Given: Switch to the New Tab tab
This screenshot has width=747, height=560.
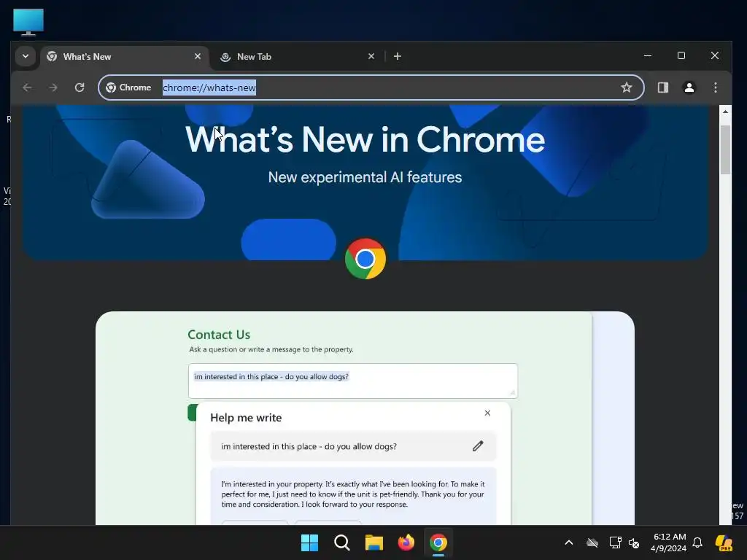Looking at the screenshot, I should pos(296,57).
